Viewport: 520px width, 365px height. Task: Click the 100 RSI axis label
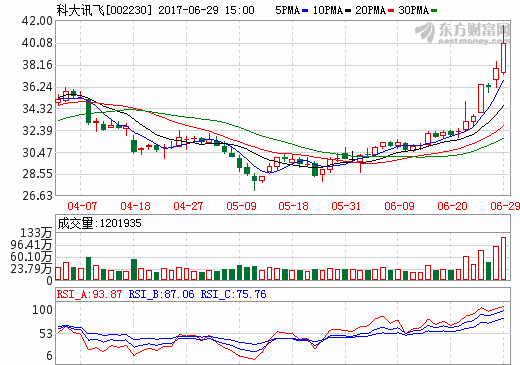[x=42, y=310]
